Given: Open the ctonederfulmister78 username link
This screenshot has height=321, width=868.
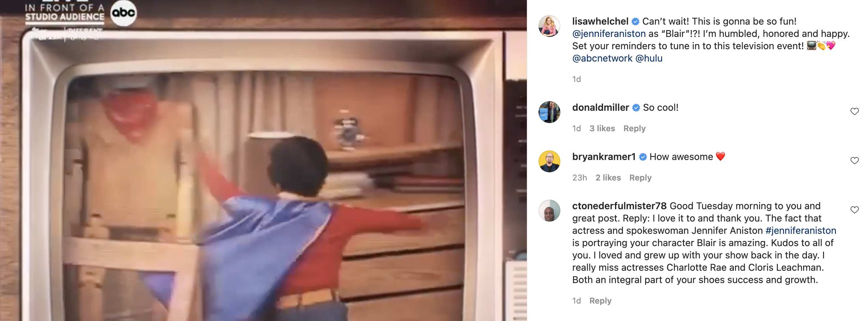Looking at the screenshot, I should coord(619,206).
